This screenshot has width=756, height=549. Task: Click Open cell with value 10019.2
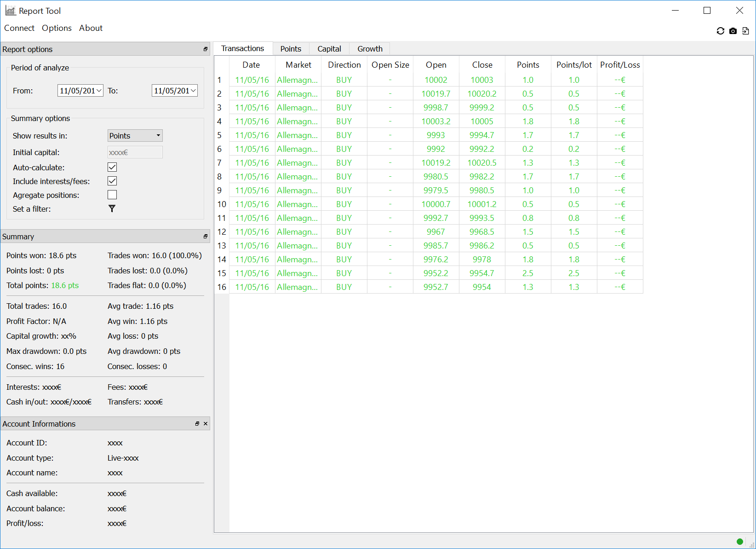point(436,163)
